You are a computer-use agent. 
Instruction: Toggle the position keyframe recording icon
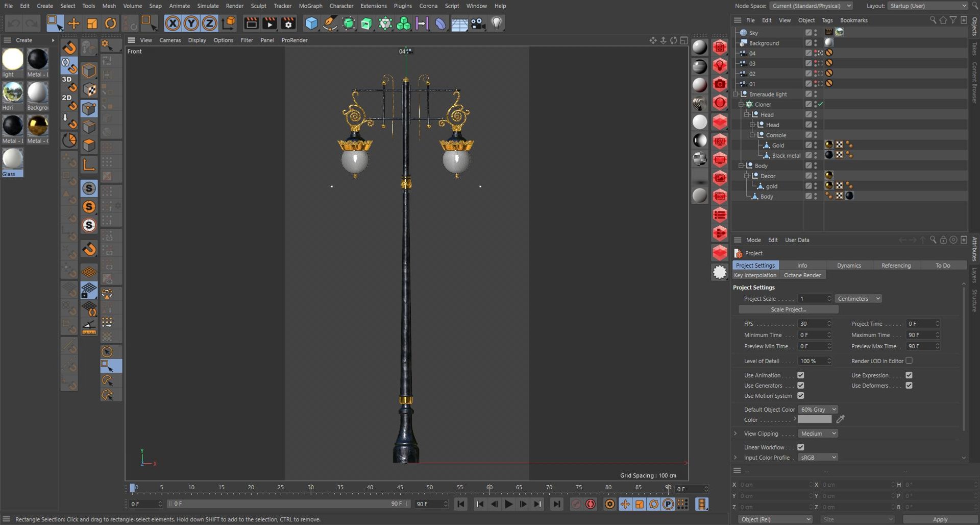point(625,505)
